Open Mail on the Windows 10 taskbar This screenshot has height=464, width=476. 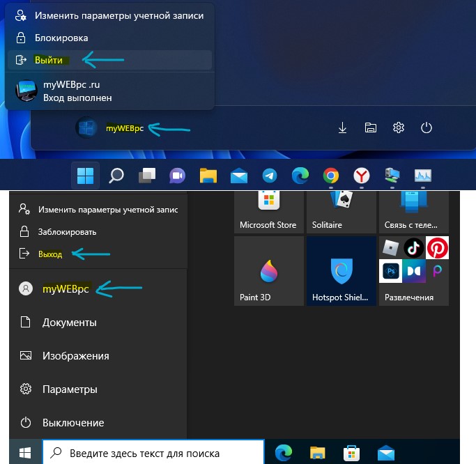point(386,453)
